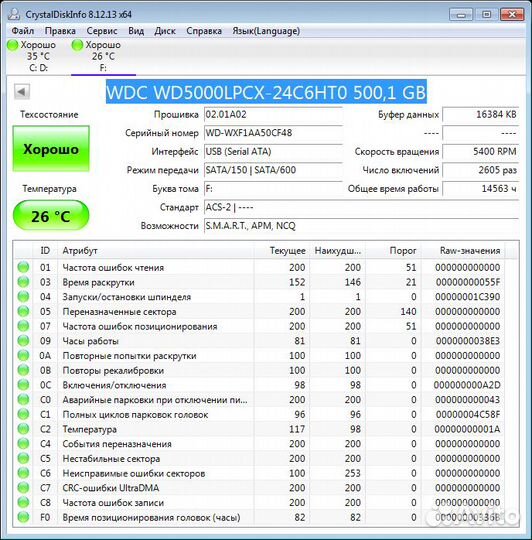Click raw value 0000004C58F
Viewport: 532px width, 540px height.
click(x=468, y=415)
